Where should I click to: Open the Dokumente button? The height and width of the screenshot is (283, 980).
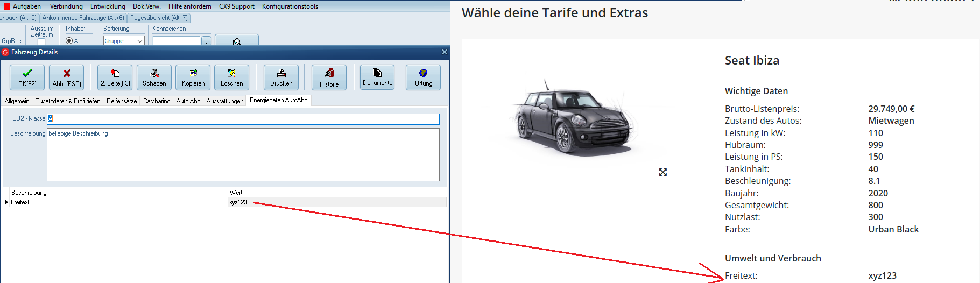coord(377,77)
